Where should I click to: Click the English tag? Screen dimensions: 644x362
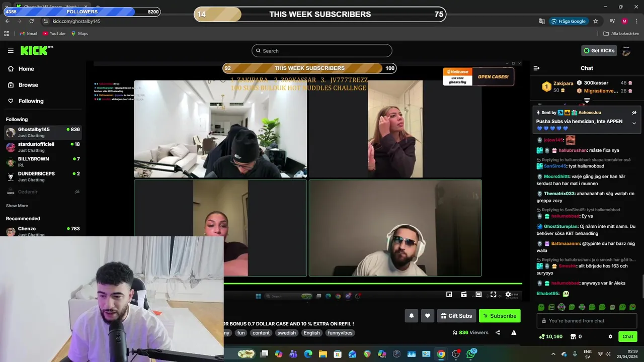(x=311, y=333)
